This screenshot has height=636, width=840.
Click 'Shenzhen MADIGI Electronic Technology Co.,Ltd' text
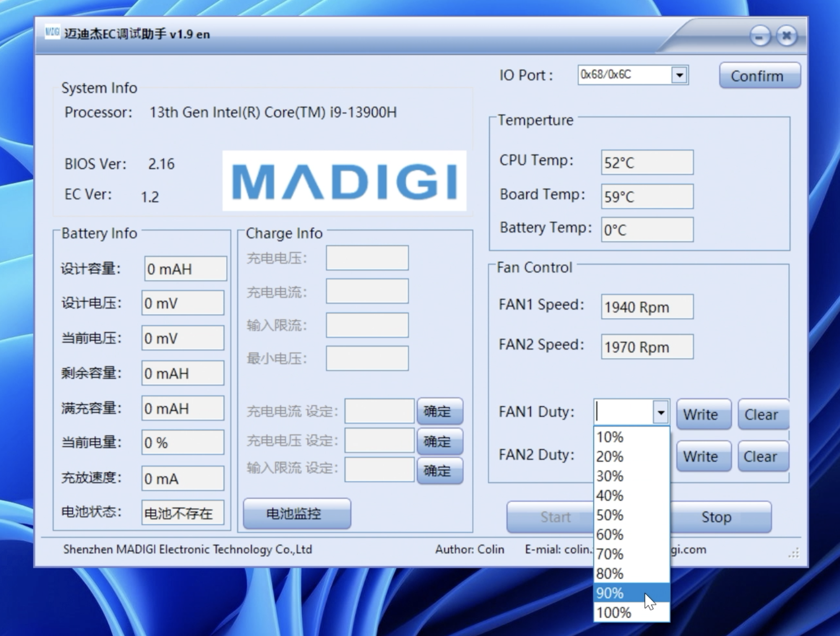(187, 550)
